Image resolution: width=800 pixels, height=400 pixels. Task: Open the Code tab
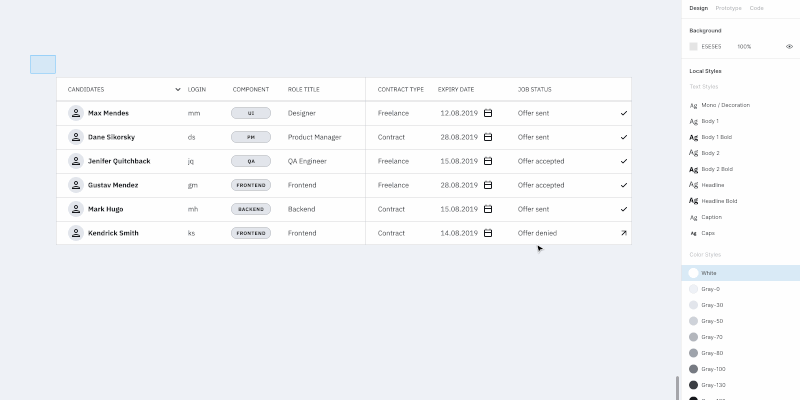757,8
